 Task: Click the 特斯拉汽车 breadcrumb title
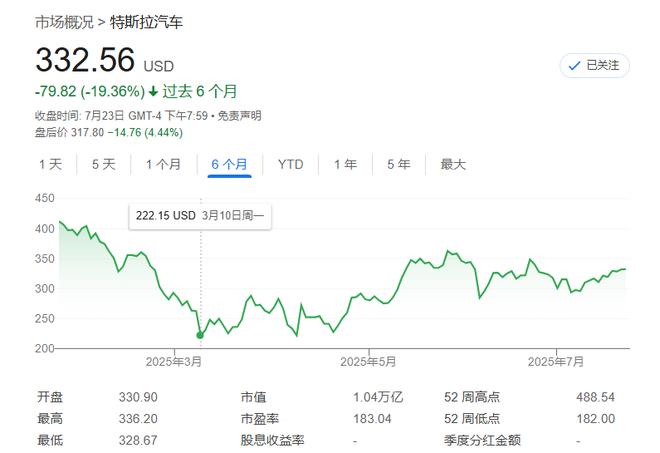point(147,21)
